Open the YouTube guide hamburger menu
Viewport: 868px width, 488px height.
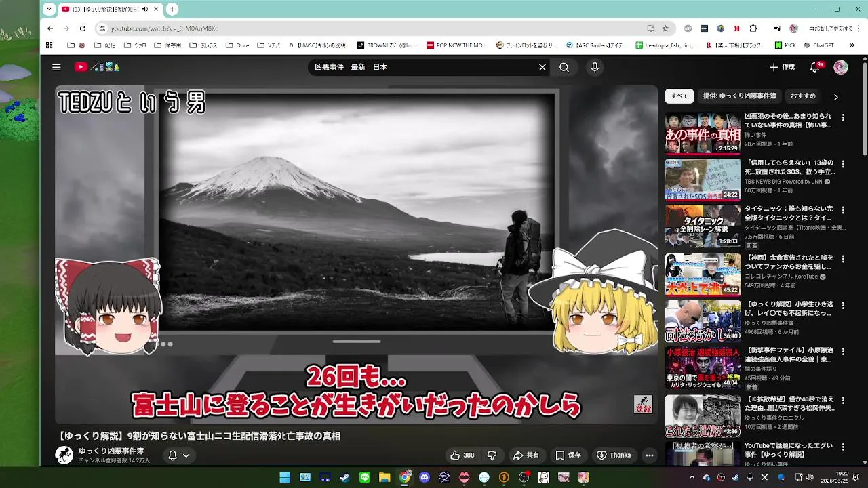(x=56, y=67)
